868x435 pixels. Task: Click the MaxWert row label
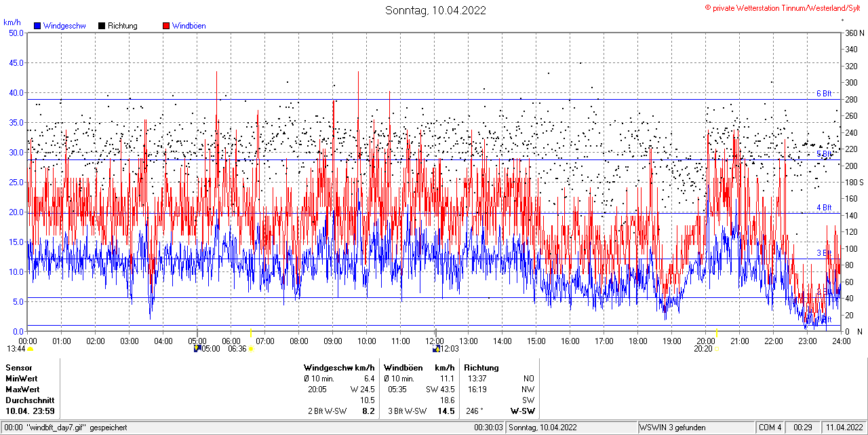click(x=22, y=390)
